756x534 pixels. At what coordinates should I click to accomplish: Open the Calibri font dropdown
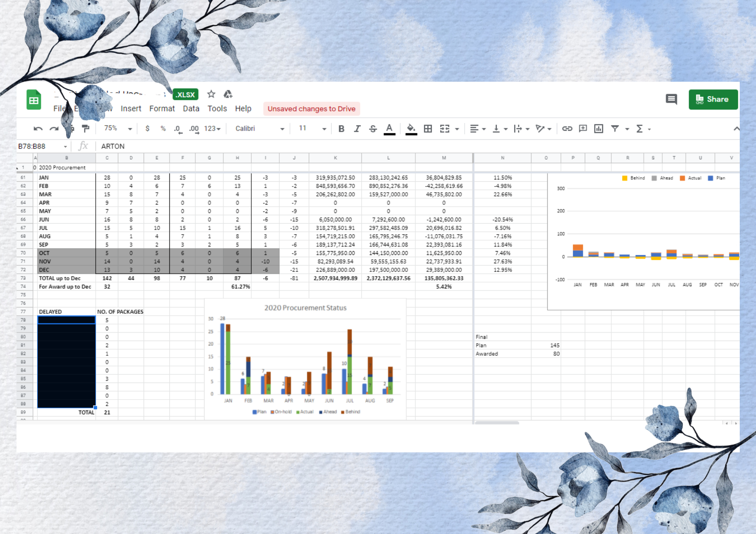[260, 128]
